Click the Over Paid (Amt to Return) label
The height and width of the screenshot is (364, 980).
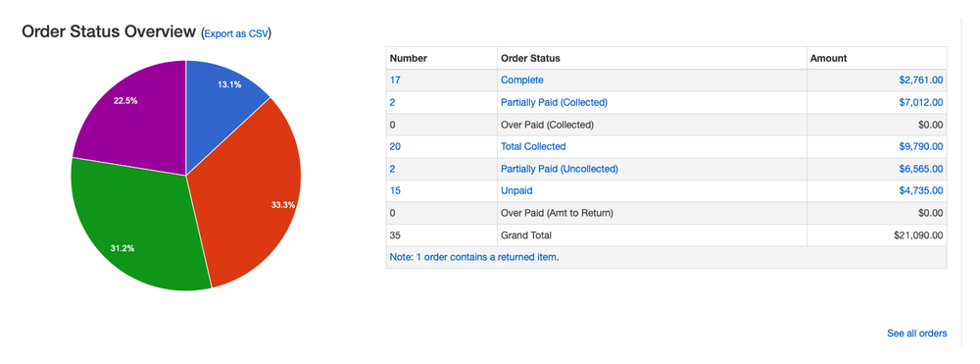(557, 213)
